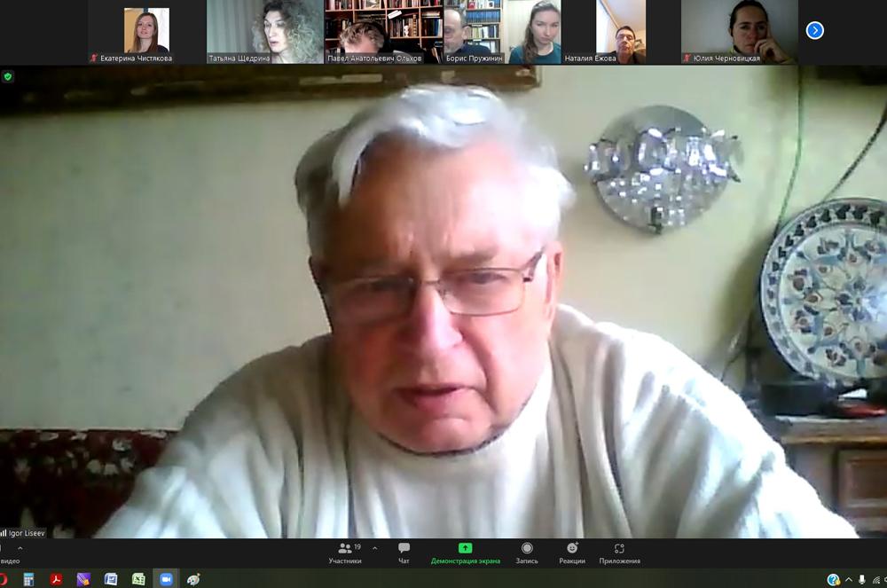Select Татьяна Щедрина video thumbnail
This screenshot has height=588, width=887.
click(265, 32)
